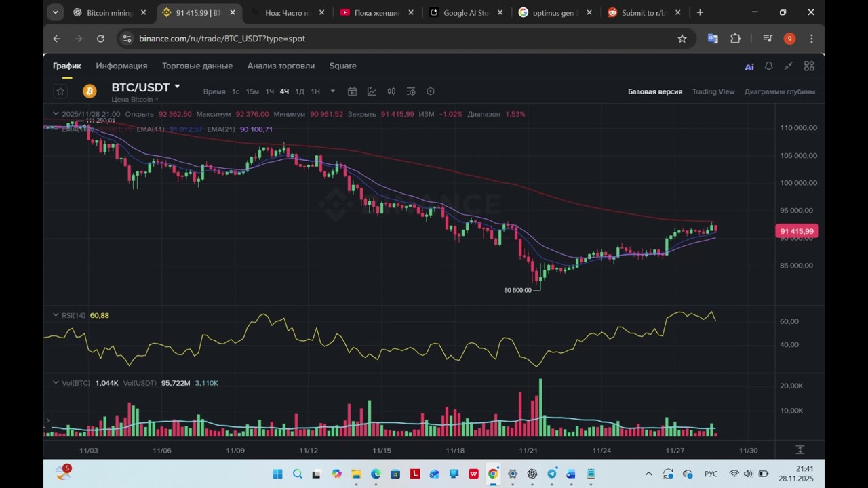Collapse the OHLC info line chevron
The width and height of the screenshot is (868, 488).
56,114
